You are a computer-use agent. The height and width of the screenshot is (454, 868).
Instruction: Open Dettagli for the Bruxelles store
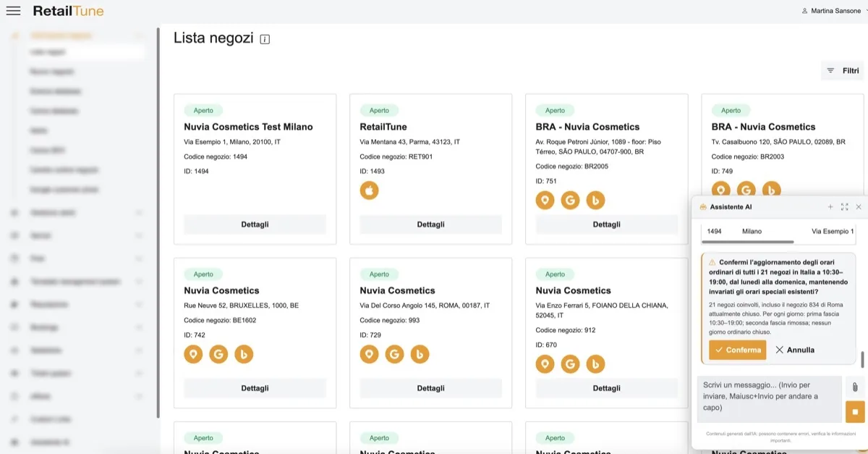255,388
